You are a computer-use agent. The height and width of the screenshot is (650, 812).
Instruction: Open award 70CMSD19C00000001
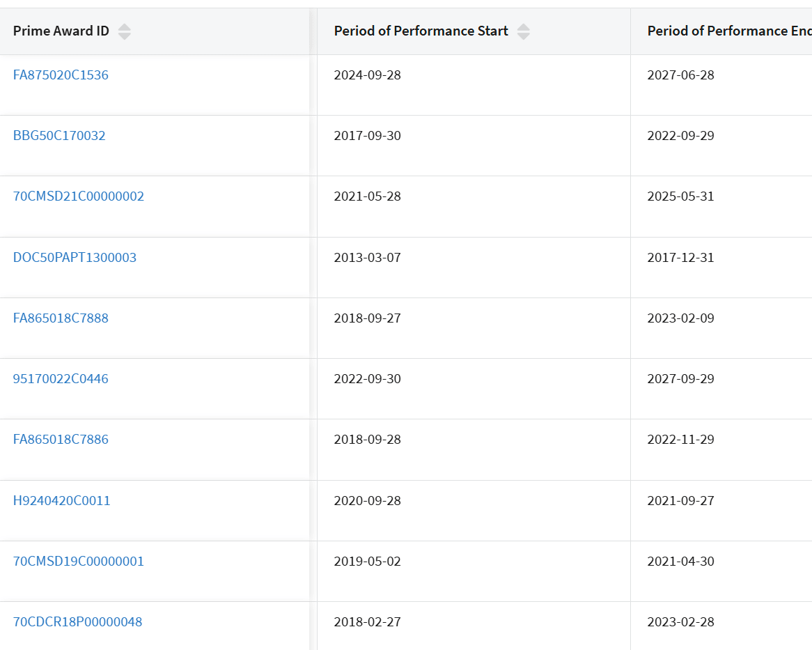point(79,562)
